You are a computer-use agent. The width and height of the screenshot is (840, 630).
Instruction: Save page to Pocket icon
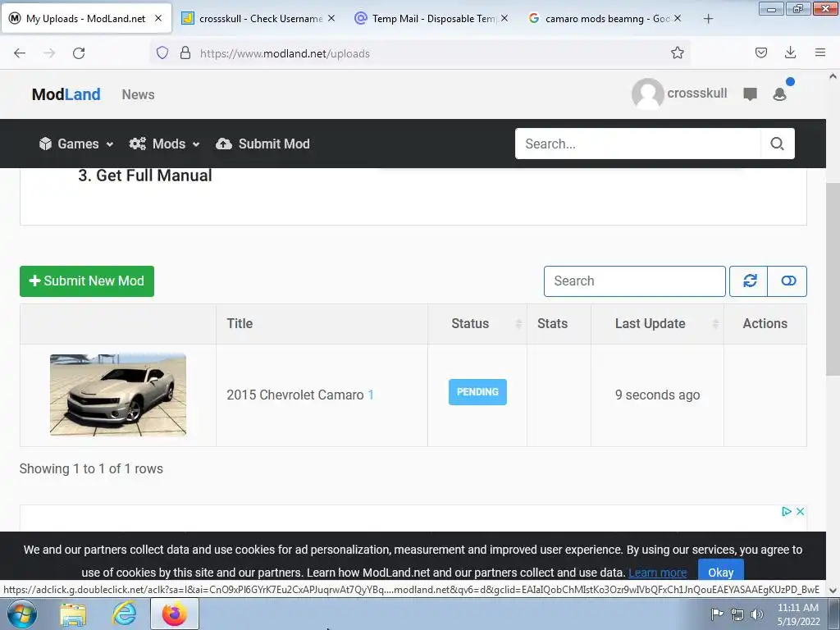click(x=760, y=52)
